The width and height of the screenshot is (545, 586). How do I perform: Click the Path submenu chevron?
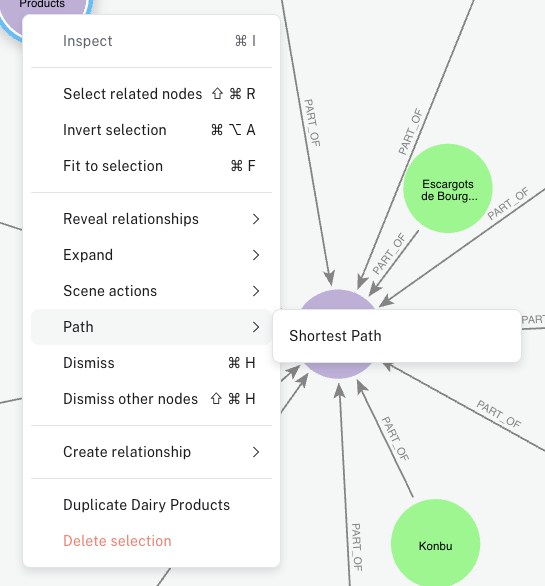256,327
